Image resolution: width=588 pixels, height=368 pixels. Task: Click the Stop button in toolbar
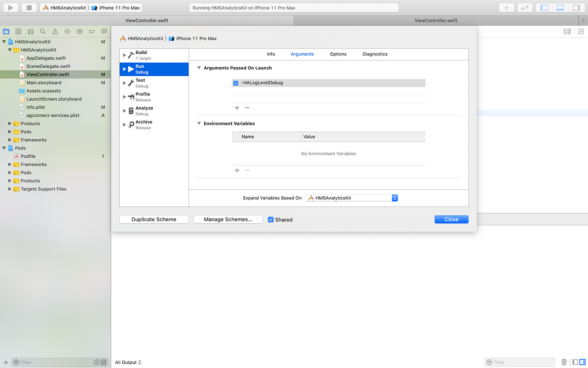click(29, 8)
